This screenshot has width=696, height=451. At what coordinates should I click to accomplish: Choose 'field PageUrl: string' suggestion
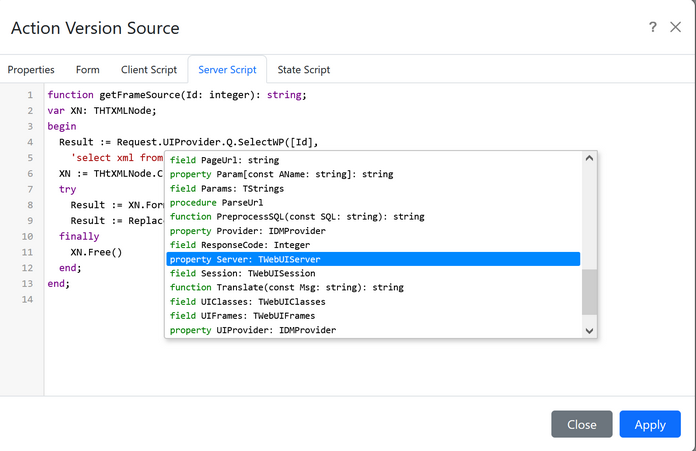[x=373, y=160]
